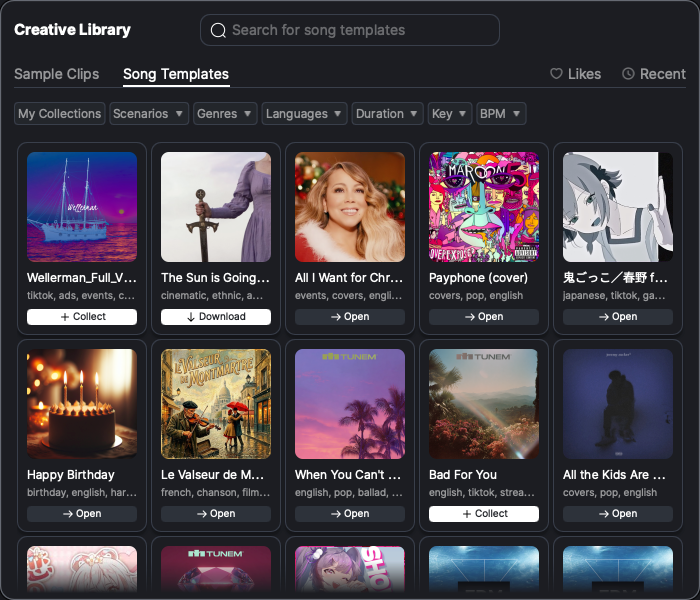Open the Duration filter dropdown
The height and width of the screenshot is (600, 700).
pos(387,113)
